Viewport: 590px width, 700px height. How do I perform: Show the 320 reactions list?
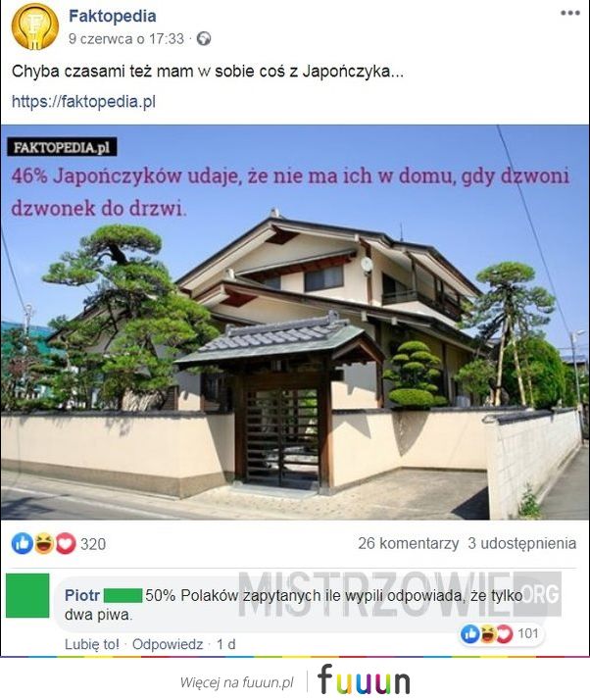pos(93,544)
